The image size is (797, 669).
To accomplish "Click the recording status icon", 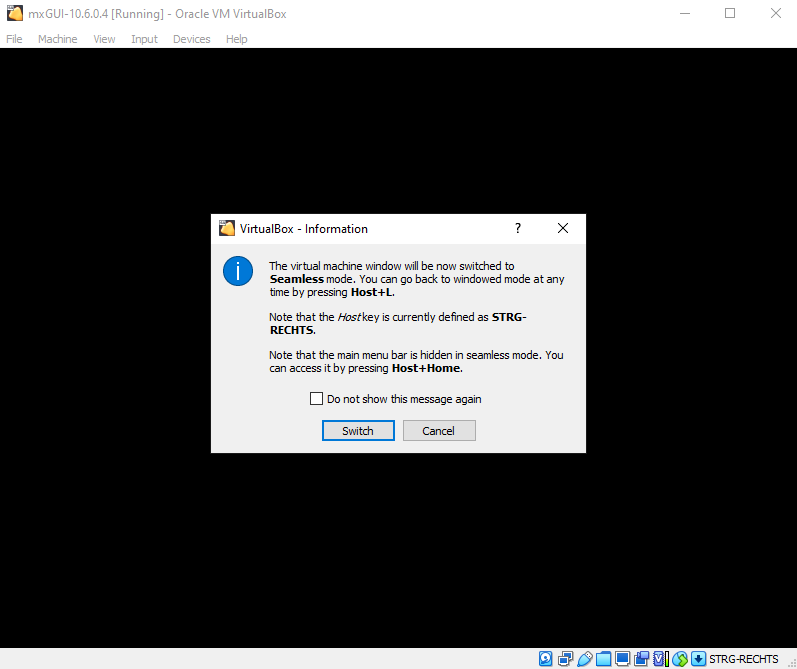I will (x=641, y=658).
